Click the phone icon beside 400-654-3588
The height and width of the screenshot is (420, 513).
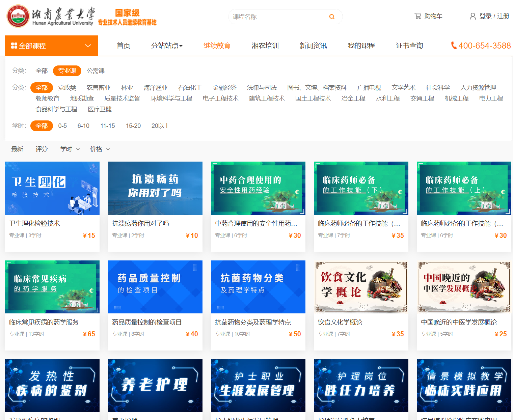pos(454,46)
